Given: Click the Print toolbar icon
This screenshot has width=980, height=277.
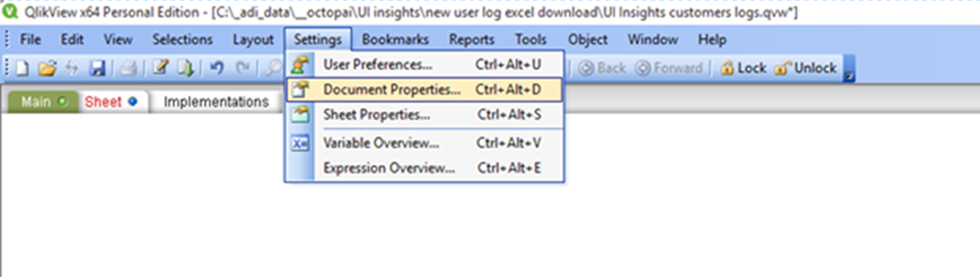Looking at the screenshot, I should (128, 69).
